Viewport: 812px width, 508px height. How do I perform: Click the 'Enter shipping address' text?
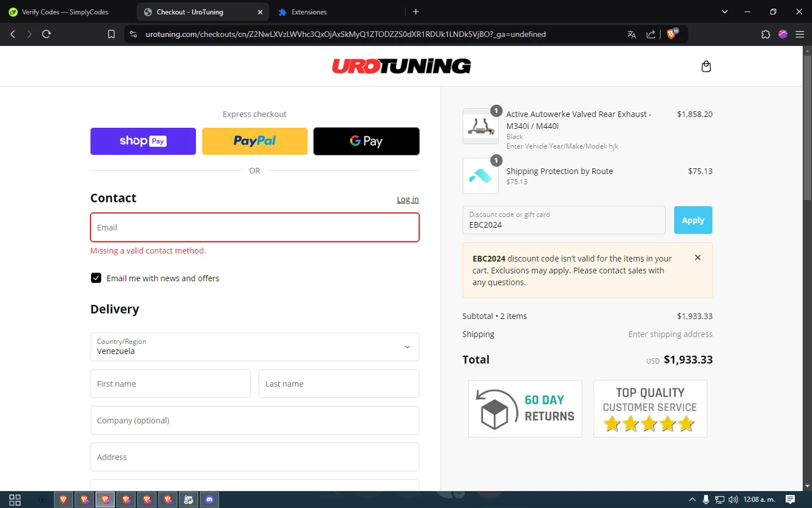670,334
